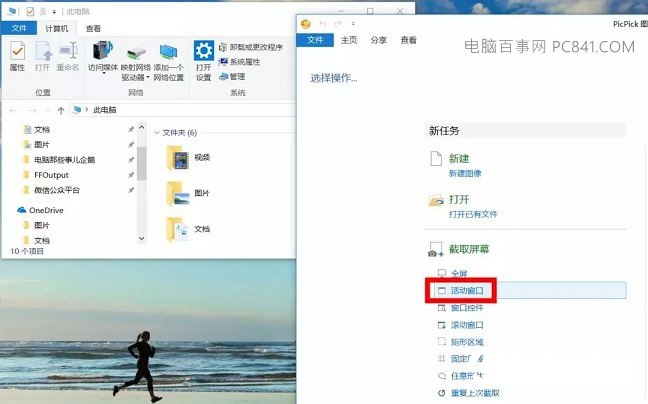Viewport: 648px width, 404px height.
Task: Select the 计算机 ribbon tab
Action: pyautogui.click(x=57, y=28)
